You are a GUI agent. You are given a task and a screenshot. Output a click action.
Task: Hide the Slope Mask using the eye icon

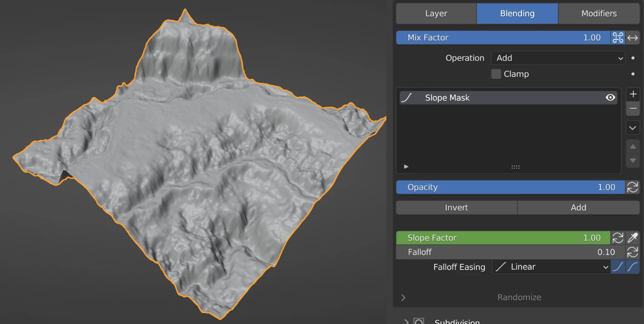[610, 97]
